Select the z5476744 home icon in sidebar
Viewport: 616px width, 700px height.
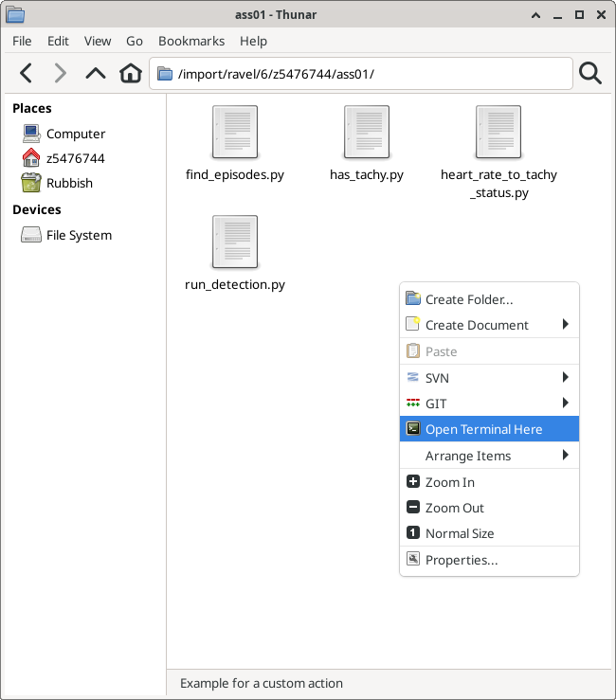pos(31,158)
